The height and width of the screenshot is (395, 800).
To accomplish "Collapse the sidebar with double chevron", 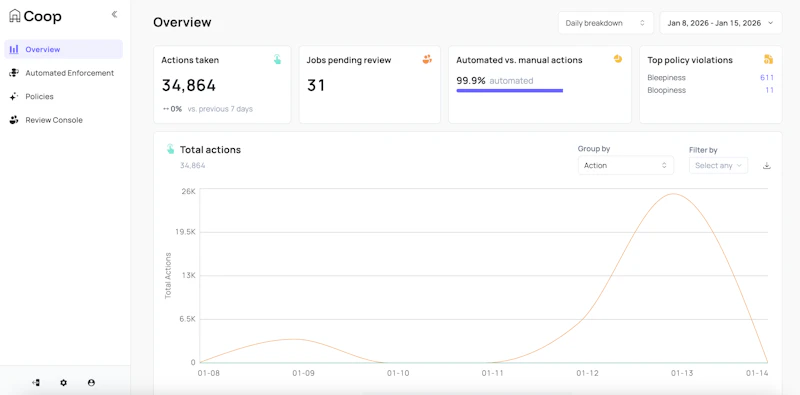I will [114, 14].
